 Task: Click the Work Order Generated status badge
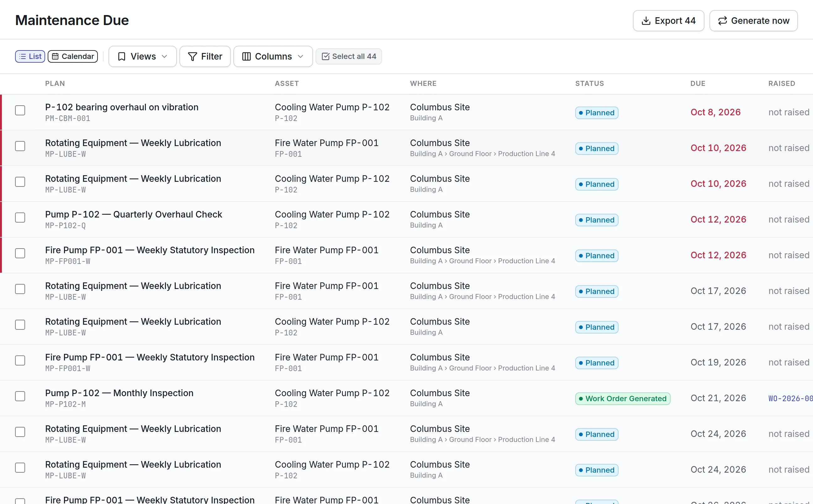pos(623,399)
